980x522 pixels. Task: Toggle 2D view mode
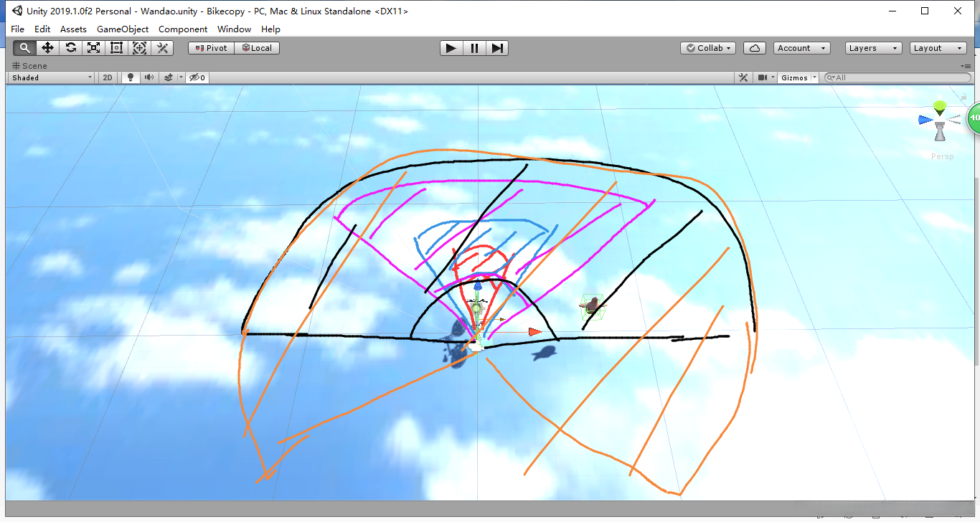[x=108, y=77]
